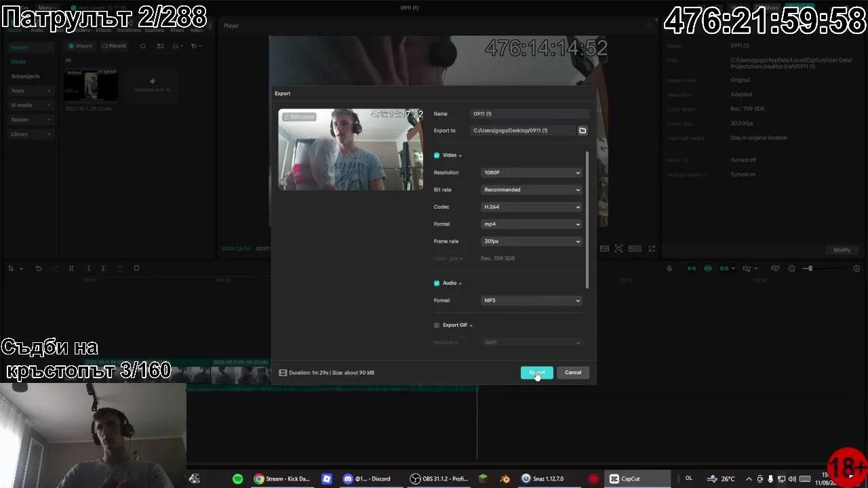Collapse the Export GIF section arrow

(471, 325)
